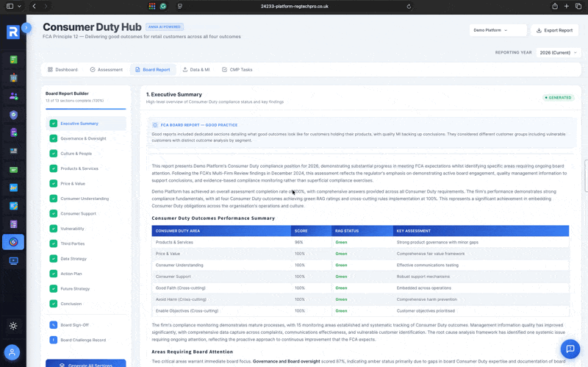Open the Reporting Year 2026 dropdown
This screenshot has width=588, height=367.
[559, 52]
